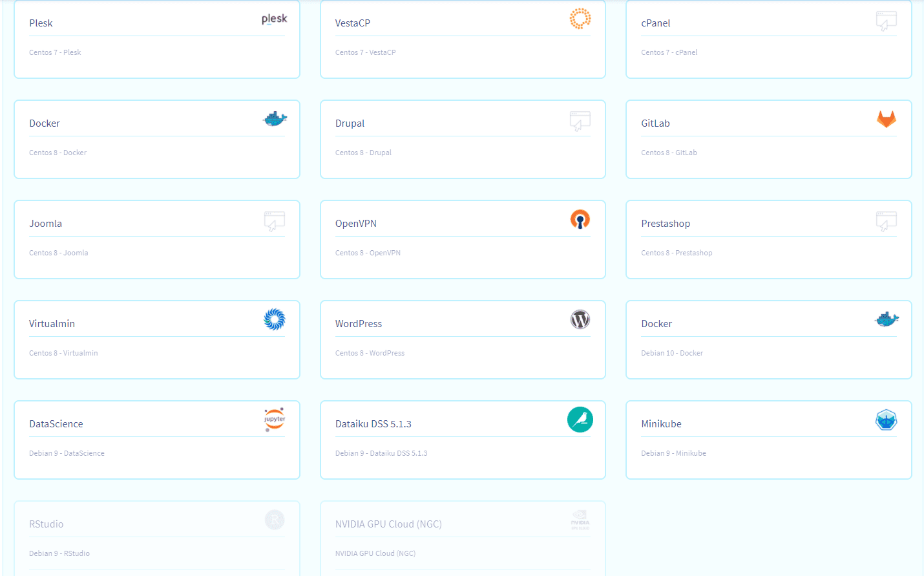Choose the Drupal template title
The image size is (924, 576).
coord(350,123)
